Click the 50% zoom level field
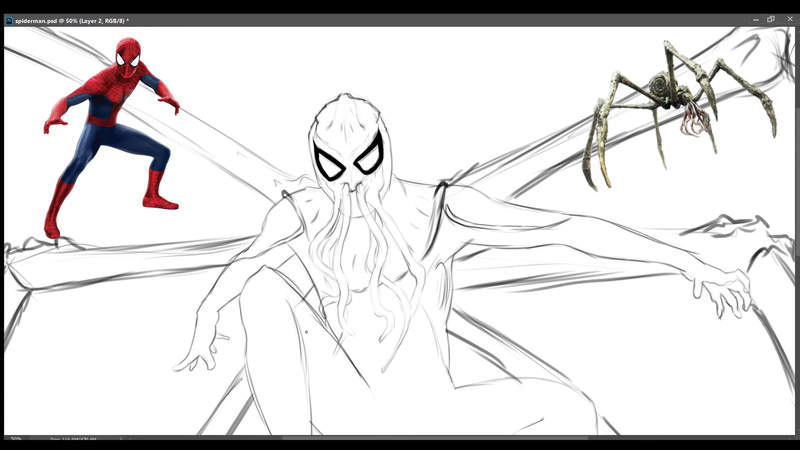This screenshot has width=800, height=450. [16, 438]
